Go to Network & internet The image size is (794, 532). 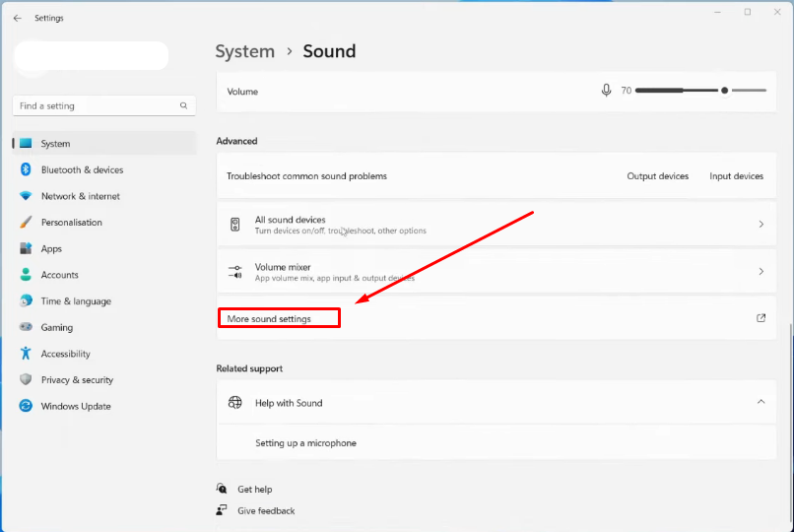[104, 196]
